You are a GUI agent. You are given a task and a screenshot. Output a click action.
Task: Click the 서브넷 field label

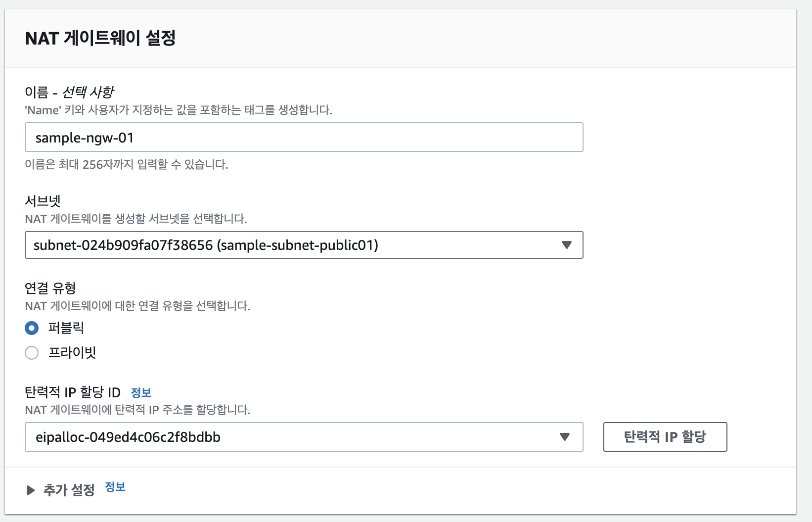[x=43, y=201]
